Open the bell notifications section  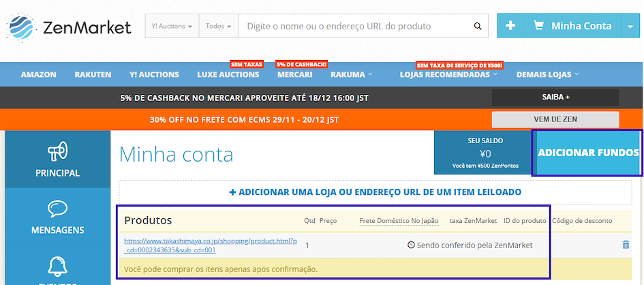[57, 266]
